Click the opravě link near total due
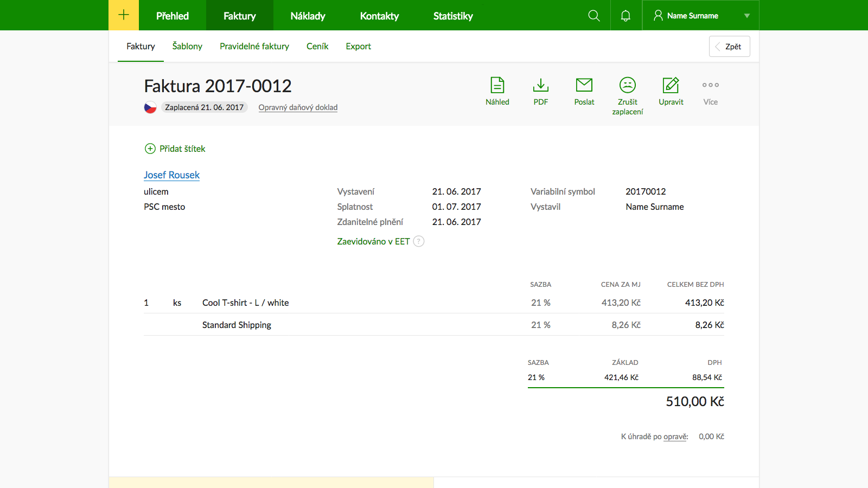This screenshot has width=868, height=488. (x=675, y=436)
